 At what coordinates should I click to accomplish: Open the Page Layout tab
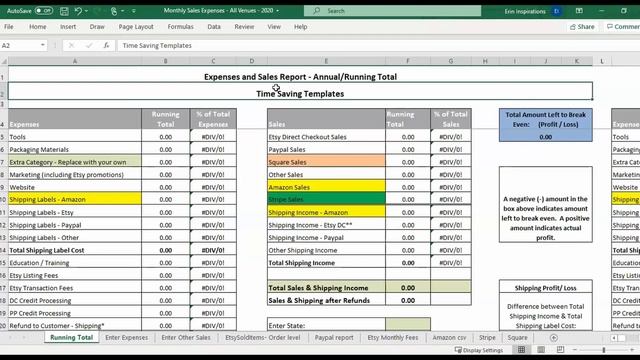(136, 27)
